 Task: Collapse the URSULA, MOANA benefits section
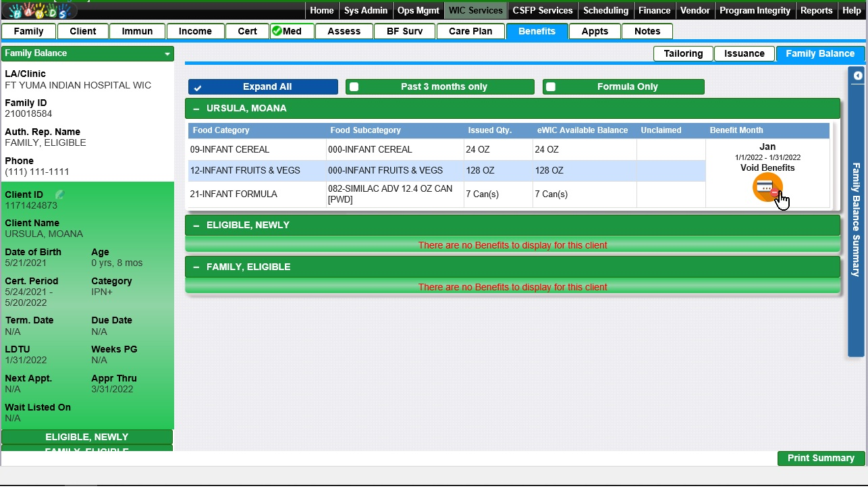196,109
